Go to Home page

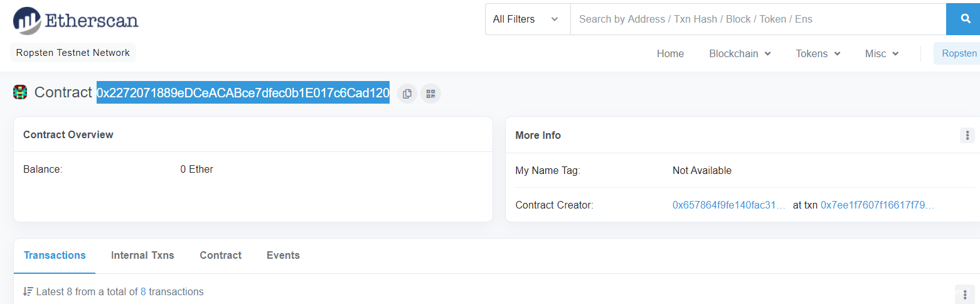670,54
